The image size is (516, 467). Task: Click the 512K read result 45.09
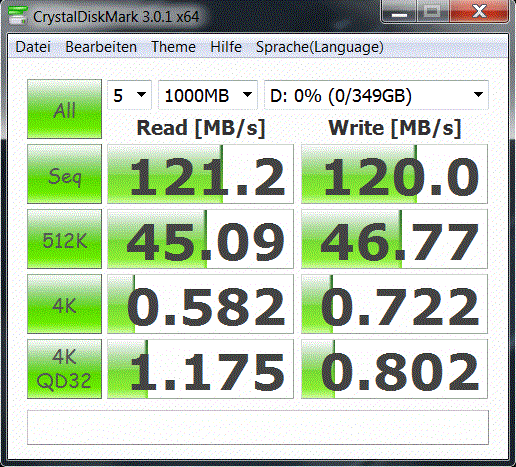coord(200,239)
